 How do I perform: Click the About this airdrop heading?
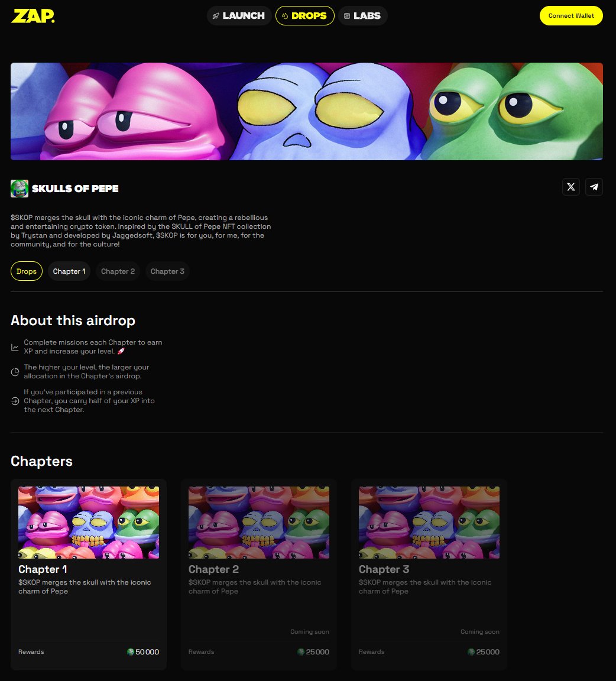pyautogui.click(x=73, y=320)
